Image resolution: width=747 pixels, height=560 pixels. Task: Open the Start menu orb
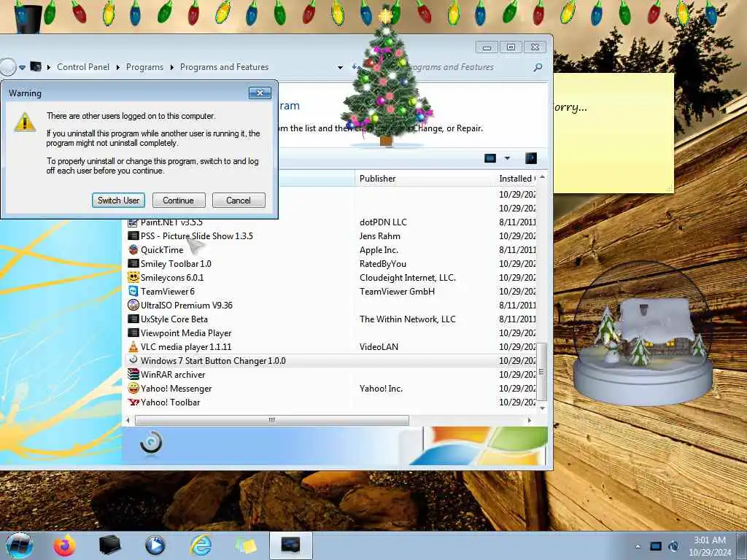pos(20,545)
